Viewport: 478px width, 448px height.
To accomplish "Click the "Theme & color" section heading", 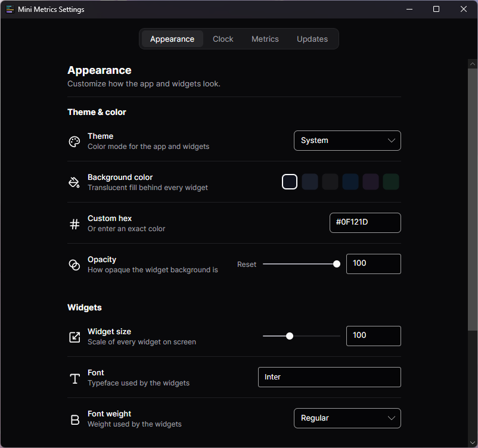I will 97,112.
